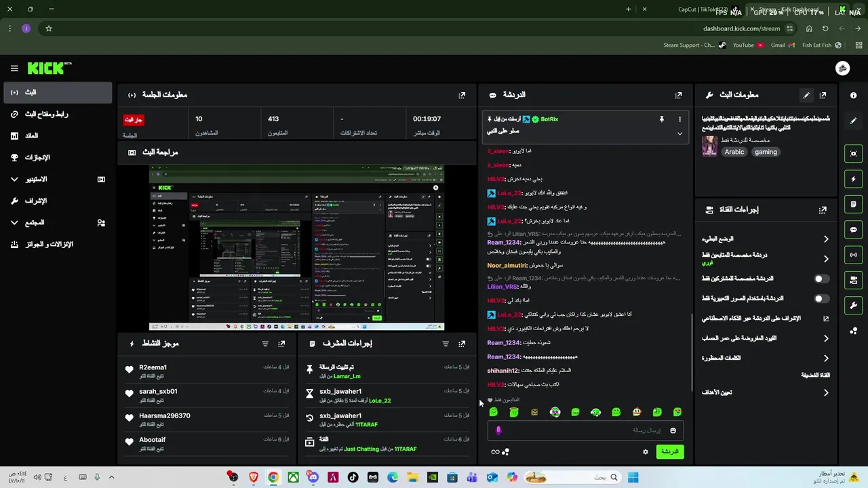
Task: Click the pencil icon in the right sidebar
Action: tap(853, 121)
